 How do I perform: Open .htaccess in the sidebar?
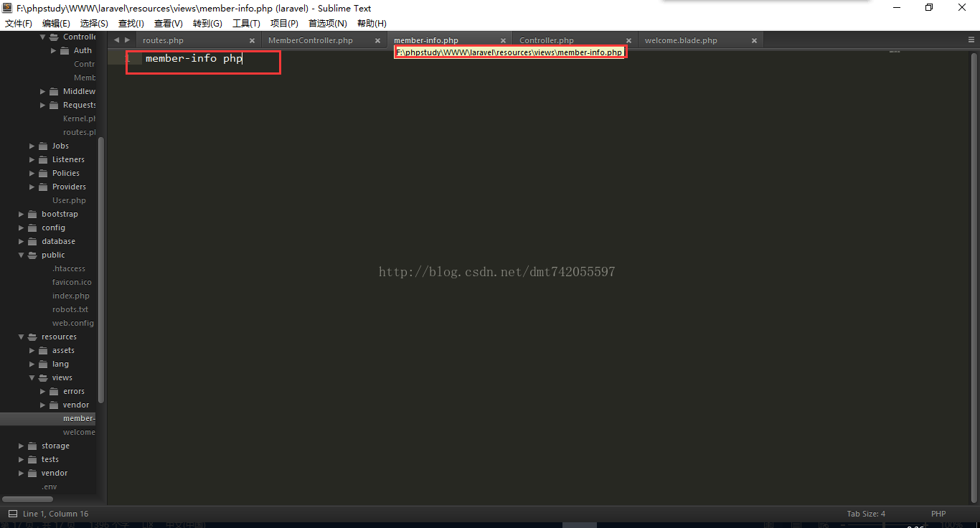tap(69, 268)
